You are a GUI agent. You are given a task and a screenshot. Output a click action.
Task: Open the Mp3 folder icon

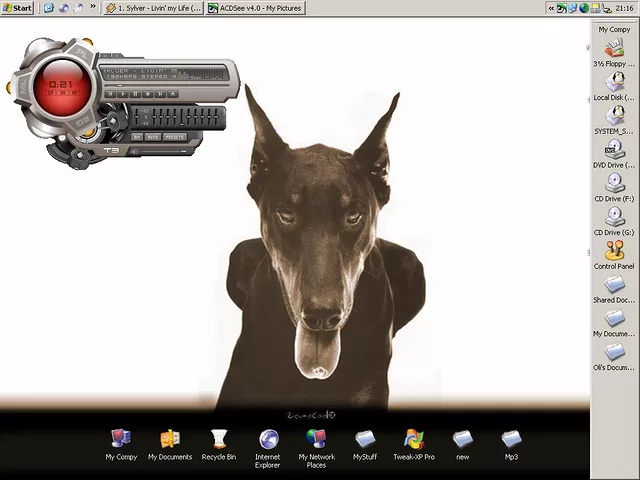tap(511, 439)
